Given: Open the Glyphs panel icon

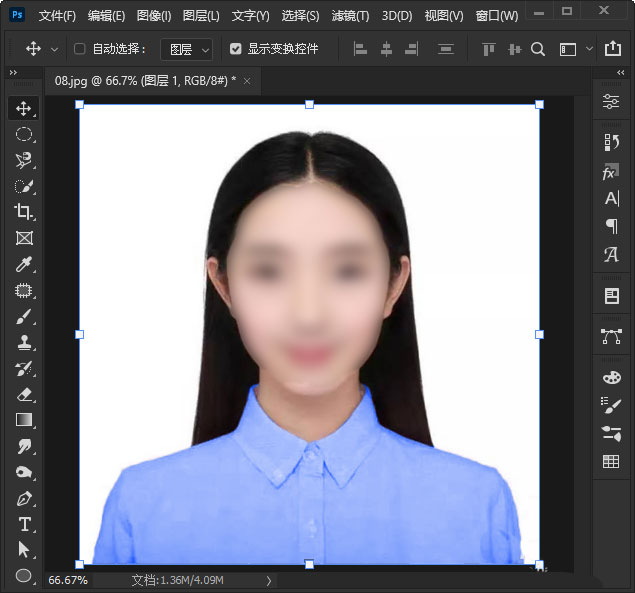Looking at the screenshot, I should (x=611, y=255).
